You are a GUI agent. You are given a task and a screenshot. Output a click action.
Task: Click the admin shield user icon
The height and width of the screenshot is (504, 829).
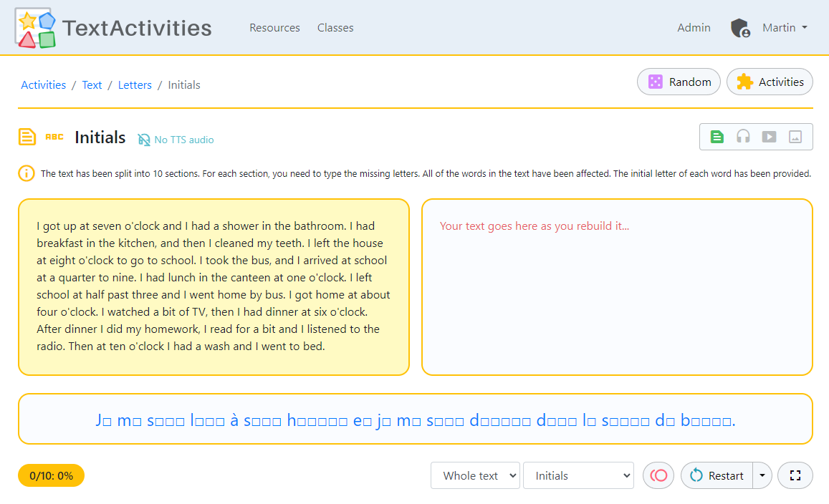(740, 28)
